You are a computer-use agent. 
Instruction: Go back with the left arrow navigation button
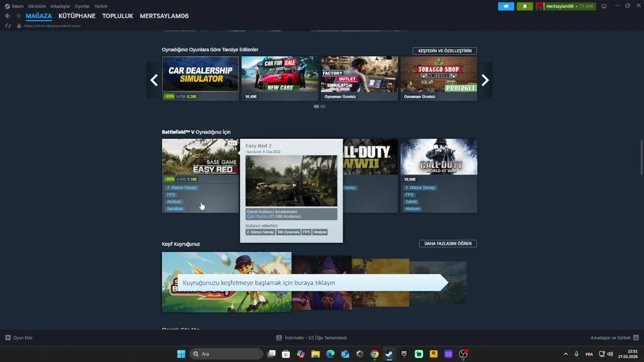coord(8,16)
